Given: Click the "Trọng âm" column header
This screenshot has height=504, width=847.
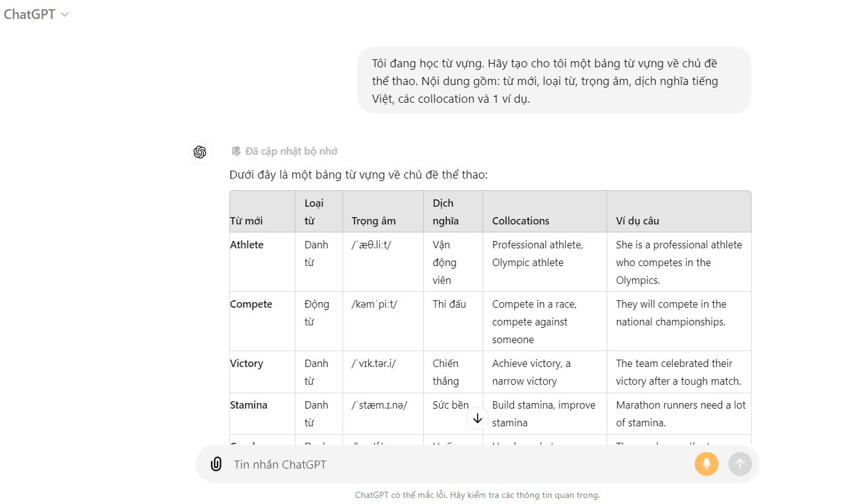Looking at the screenshot, I should coord(374,221).
